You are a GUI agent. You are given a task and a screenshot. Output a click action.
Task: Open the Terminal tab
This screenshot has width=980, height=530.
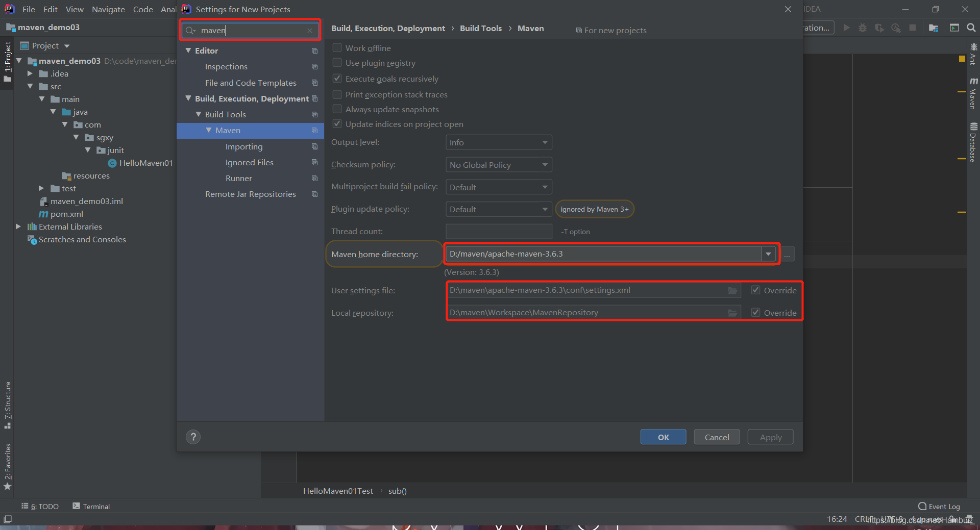coord(91,507)
